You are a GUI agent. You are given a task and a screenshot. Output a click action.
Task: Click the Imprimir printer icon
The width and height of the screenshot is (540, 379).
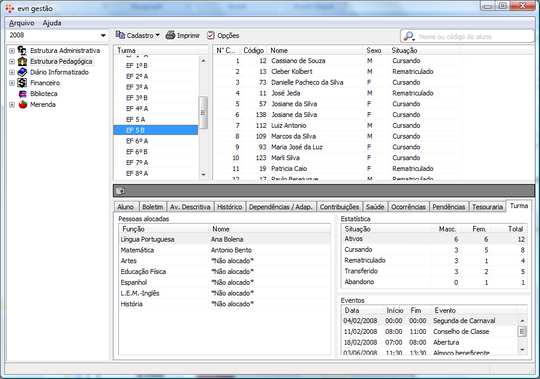[170, 35]
